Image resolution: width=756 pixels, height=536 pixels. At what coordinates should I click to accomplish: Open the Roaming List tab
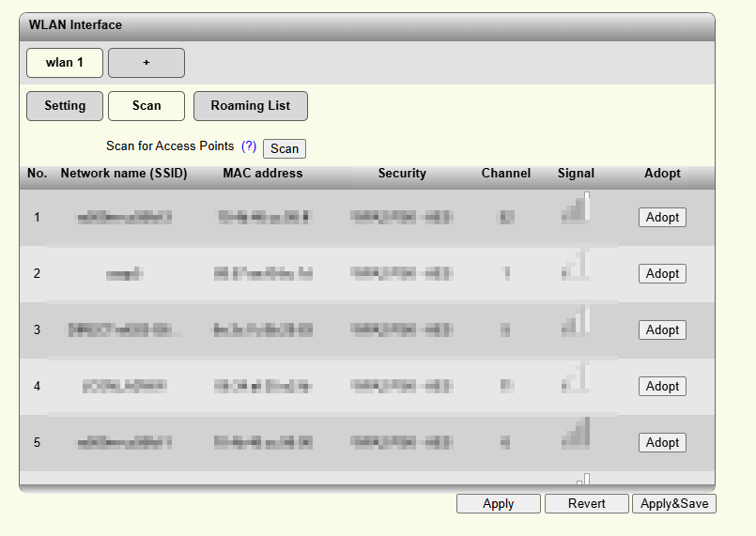pos(250,106)
